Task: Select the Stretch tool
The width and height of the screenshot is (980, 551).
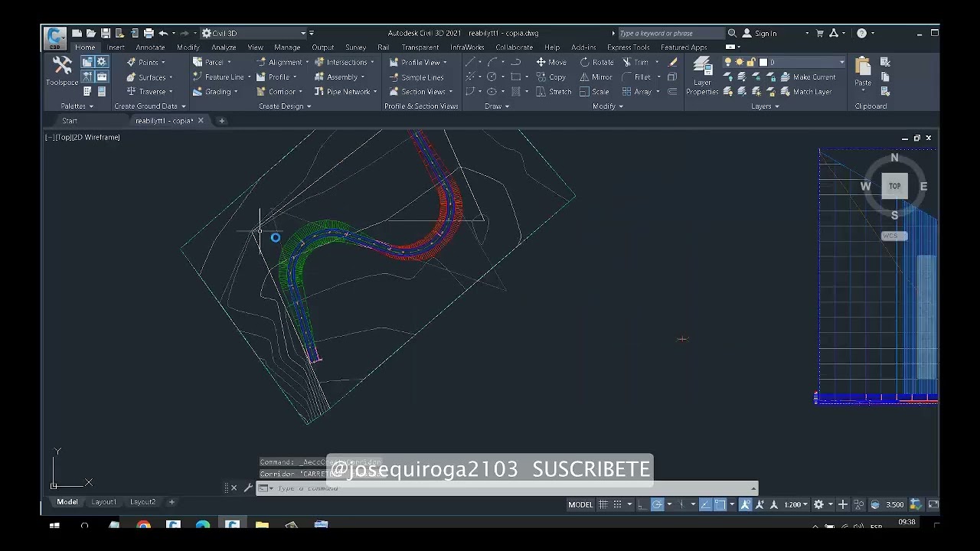Action: [x=553, y=91]
